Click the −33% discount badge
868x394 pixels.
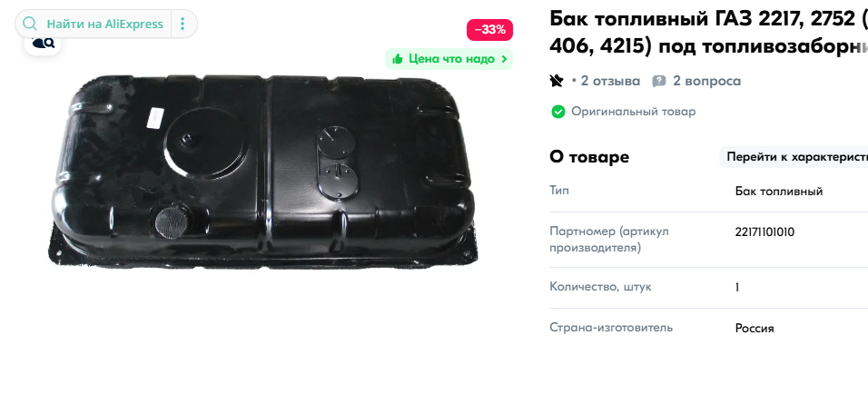coord(490,30)
